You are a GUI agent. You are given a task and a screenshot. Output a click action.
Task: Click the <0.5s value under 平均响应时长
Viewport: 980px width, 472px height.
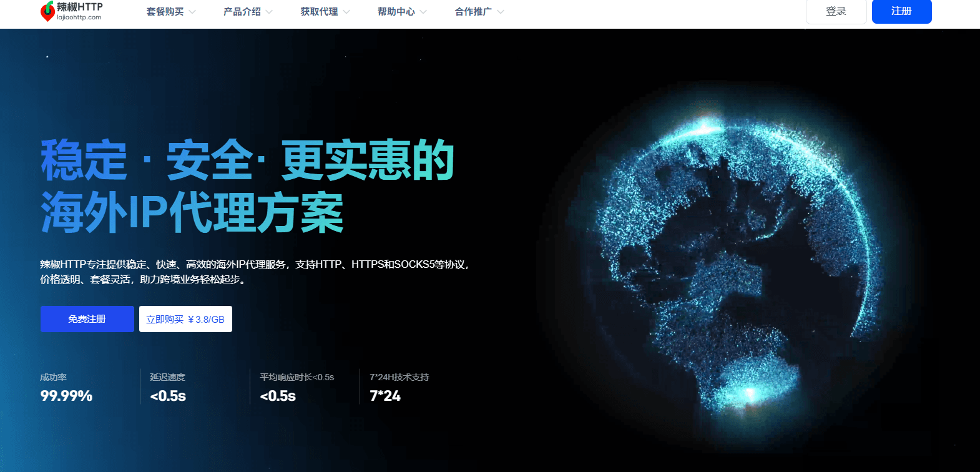[x=278, y=396]
